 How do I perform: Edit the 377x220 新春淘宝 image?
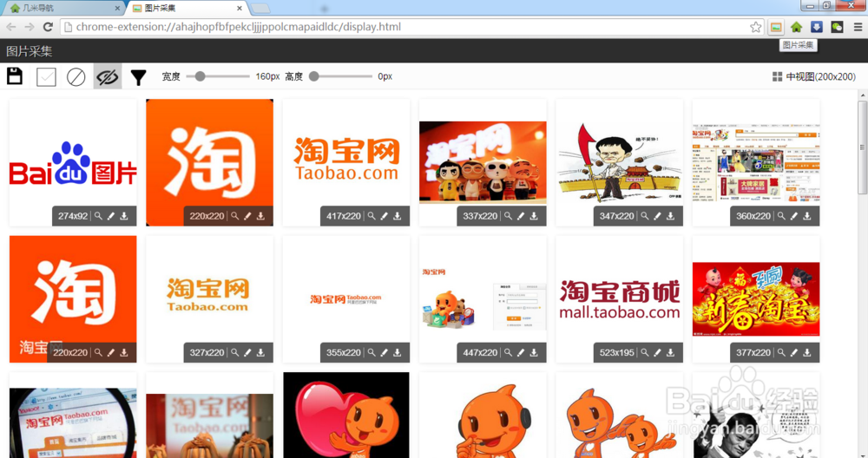click(794, 352)
